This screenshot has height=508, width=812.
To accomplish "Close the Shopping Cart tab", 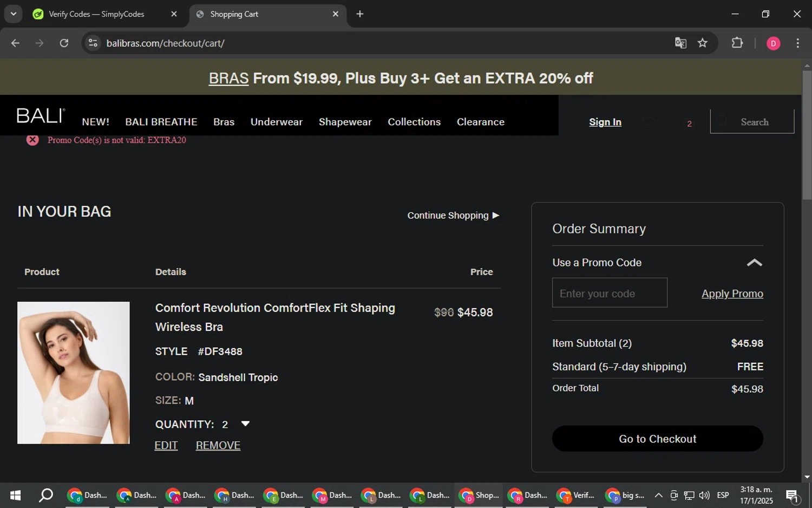I will click(x=336, y=14).
